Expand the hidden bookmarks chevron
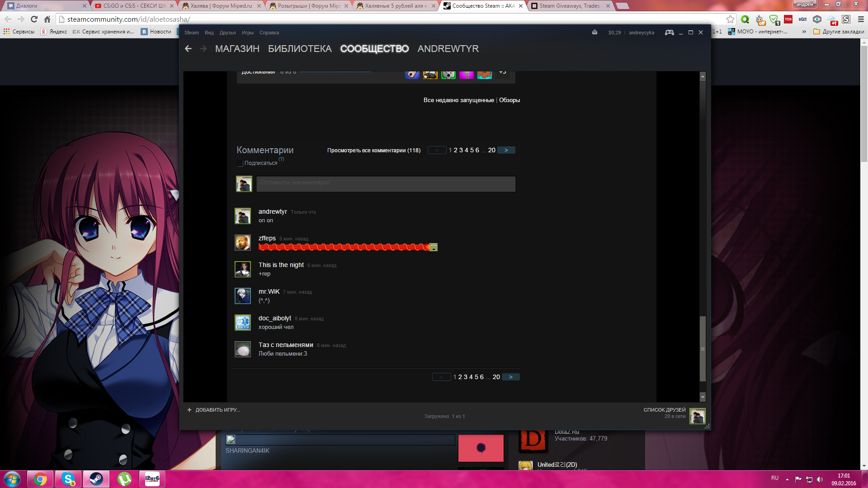 pyautogui.click(x=804, y=32)
